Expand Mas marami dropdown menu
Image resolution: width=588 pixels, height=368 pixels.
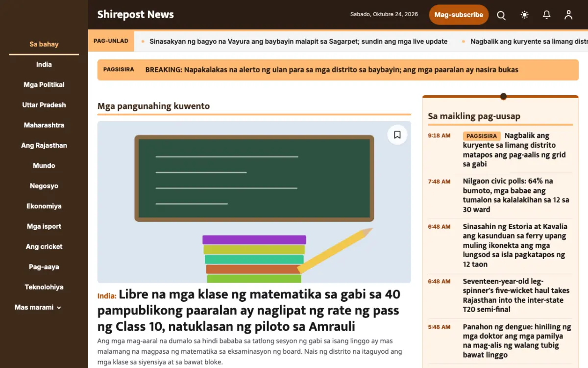coord(38,307)
